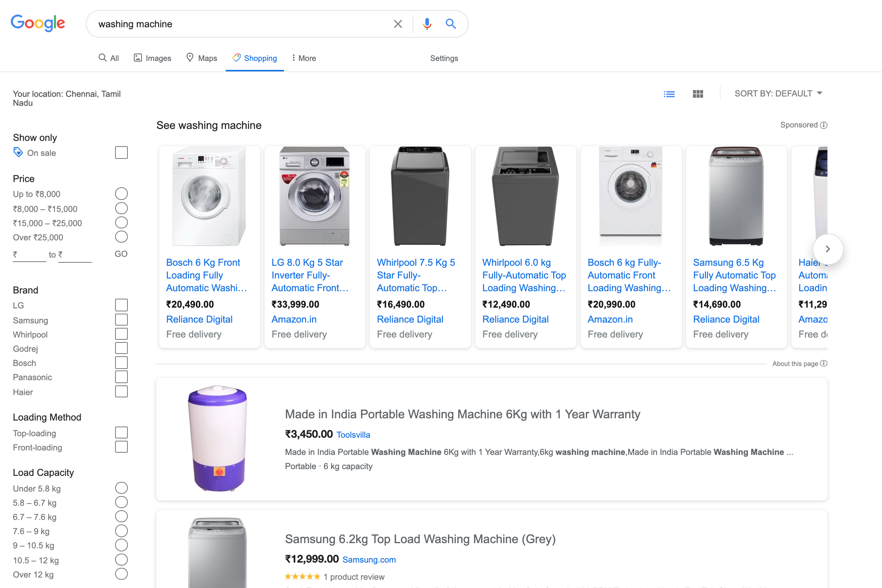Check the Front-loading filter
882x588 pixels.
click(x=121, y=447)
